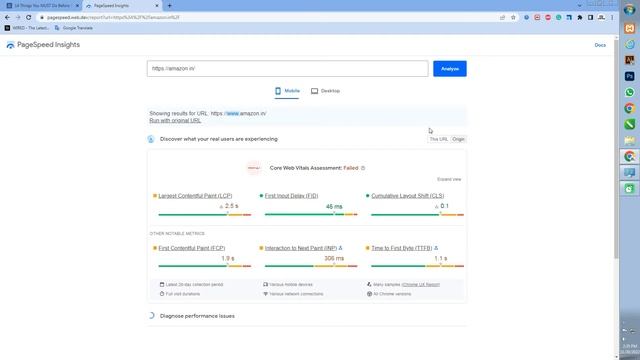This screenshot has width=640, height=360.
Task: Open Largest Contentful Paint (LCP) link
Action: tap(195, 196)
